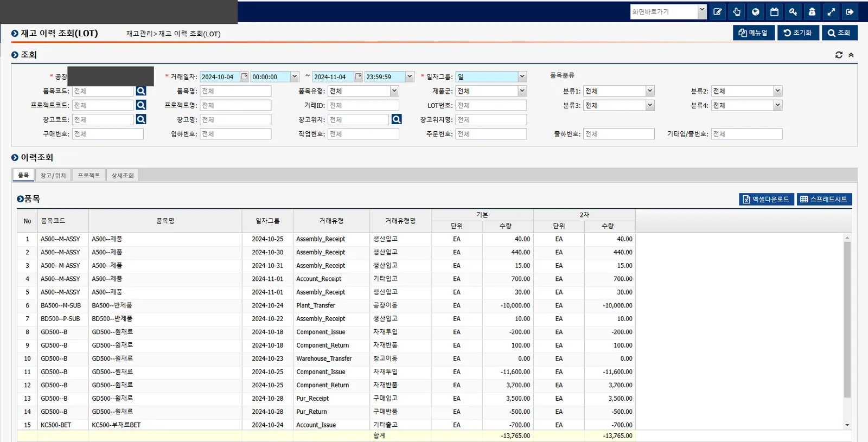The width and height of the screenshot is (868, 442).
Task: Open the calendar icon in top toolbar
Action: tap(774, 12)
